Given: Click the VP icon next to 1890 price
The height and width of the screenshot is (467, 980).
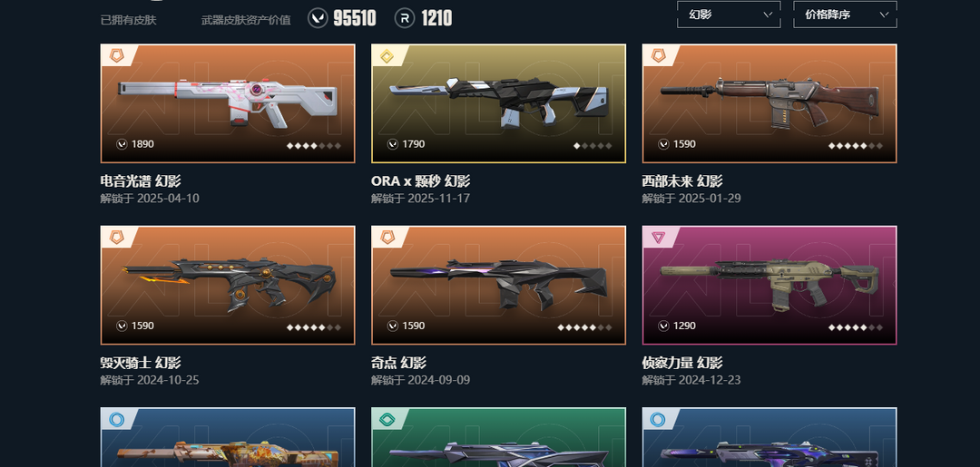Looking at the screenshot, I should coord(122,144).
